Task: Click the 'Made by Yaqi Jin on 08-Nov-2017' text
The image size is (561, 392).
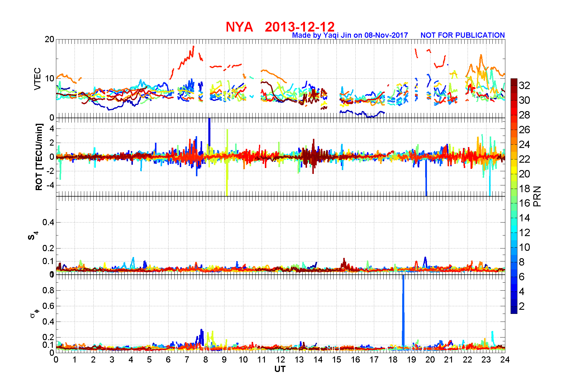Action: 350,35
